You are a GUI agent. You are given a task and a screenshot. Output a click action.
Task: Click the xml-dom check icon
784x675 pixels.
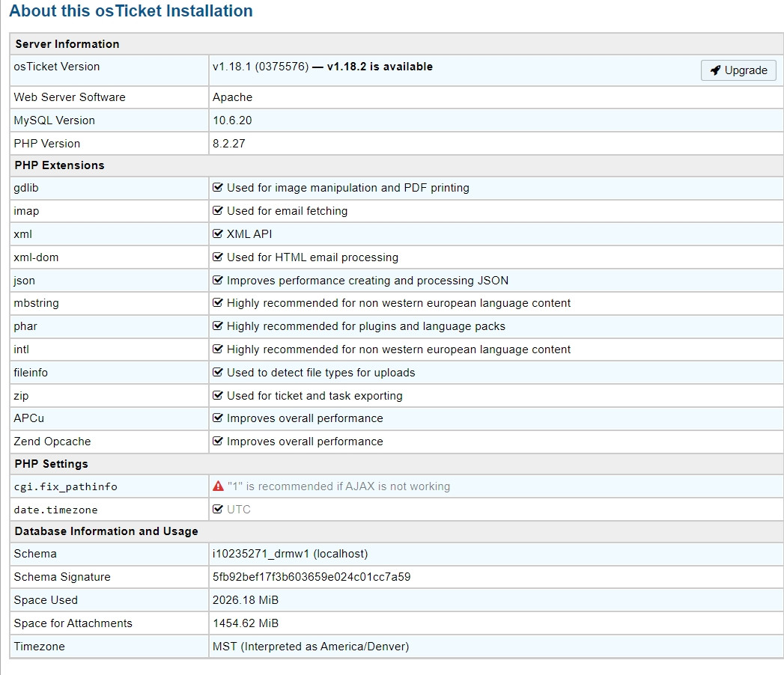(x=217, y=257)
